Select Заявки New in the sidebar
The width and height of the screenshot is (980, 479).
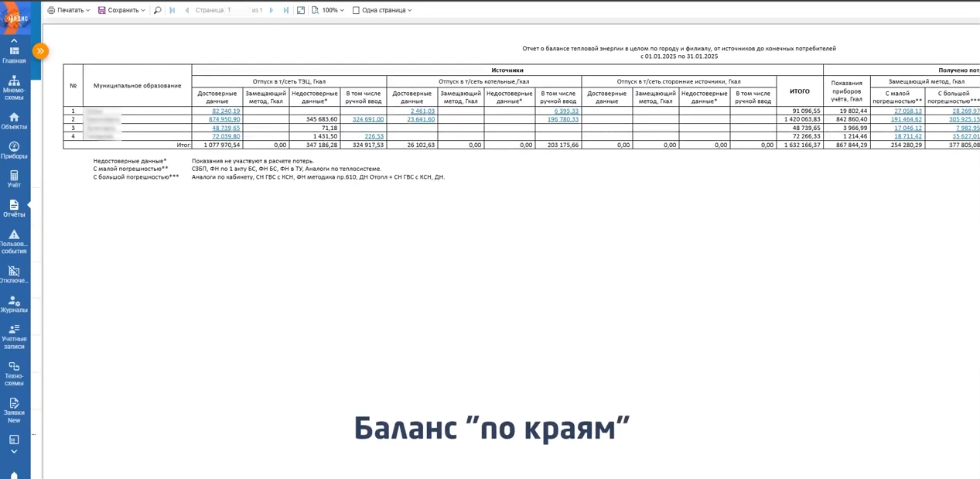click(x=14, y=409)
